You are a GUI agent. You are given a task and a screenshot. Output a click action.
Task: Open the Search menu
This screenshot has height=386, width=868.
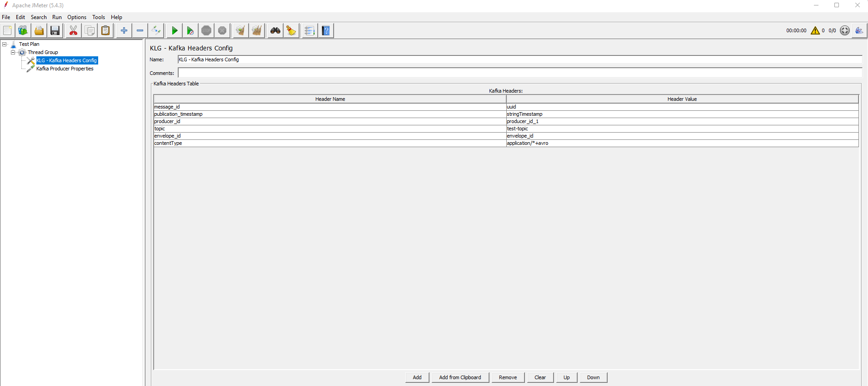coord(39,17)
